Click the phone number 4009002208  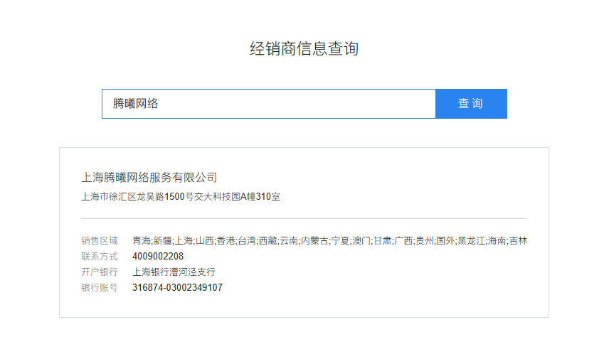pos(158,257)
